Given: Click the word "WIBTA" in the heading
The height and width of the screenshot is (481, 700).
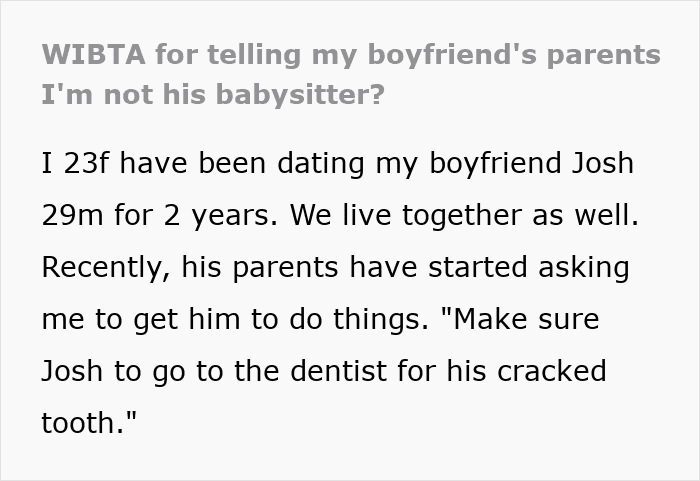Looking at the screenshot, I should [x=94, y=55].
